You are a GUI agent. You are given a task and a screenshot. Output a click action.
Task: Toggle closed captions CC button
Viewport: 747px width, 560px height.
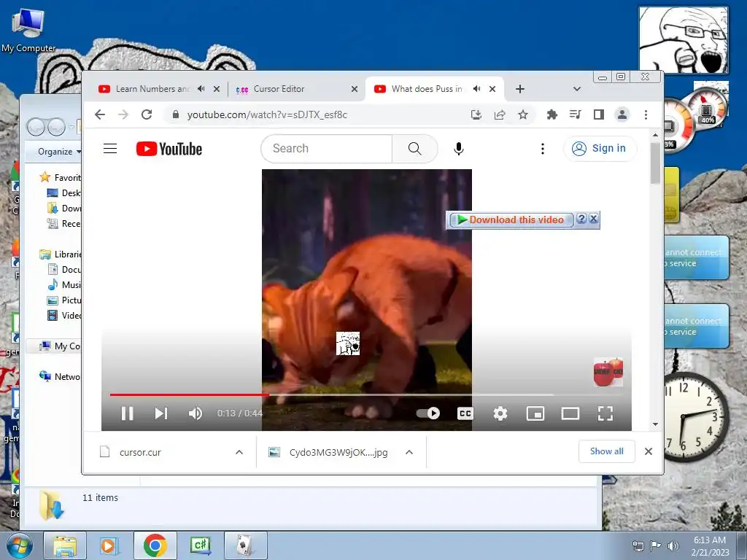coord(465,413)
